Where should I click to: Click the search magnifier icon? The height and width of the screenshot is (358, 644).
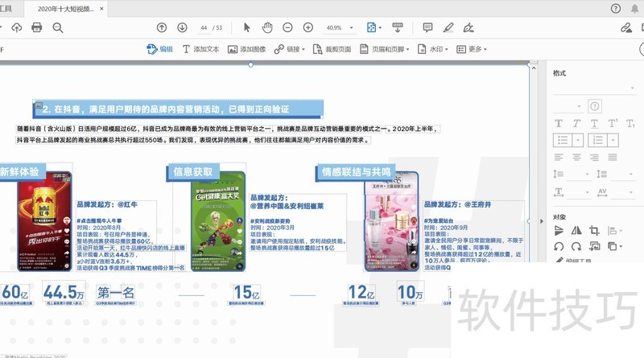[58, 28]
